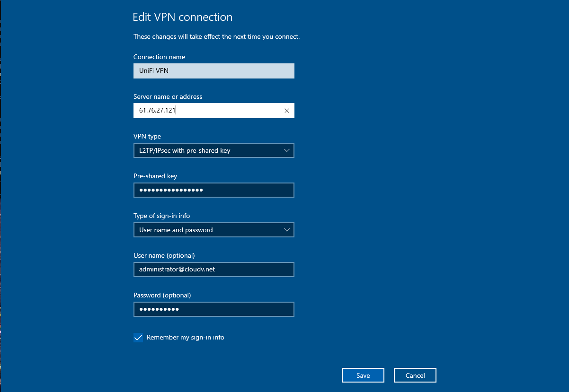Clear the server address with the X icon

[x=286, y=111]
